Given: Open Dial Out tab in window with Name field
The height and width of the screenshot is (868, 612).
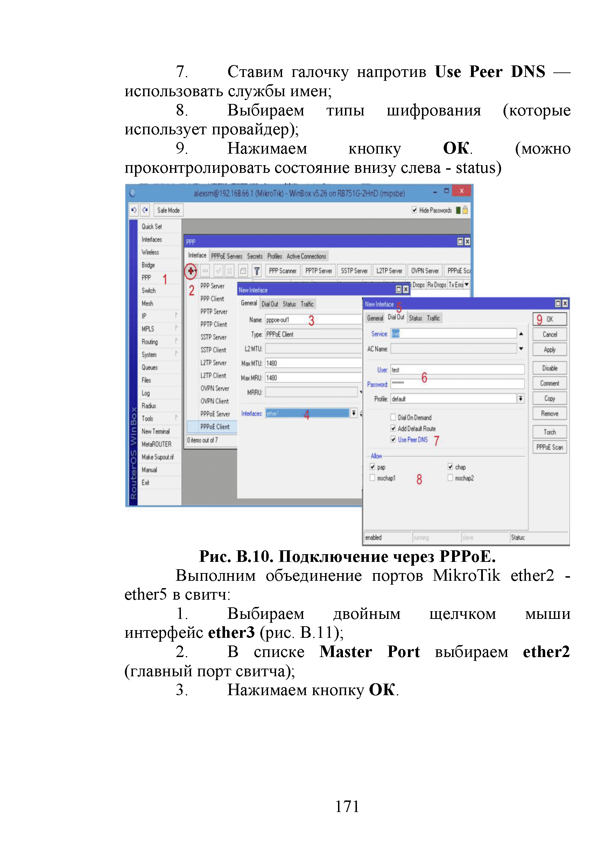Looking at the screenshot, I should tap(270, 304).
